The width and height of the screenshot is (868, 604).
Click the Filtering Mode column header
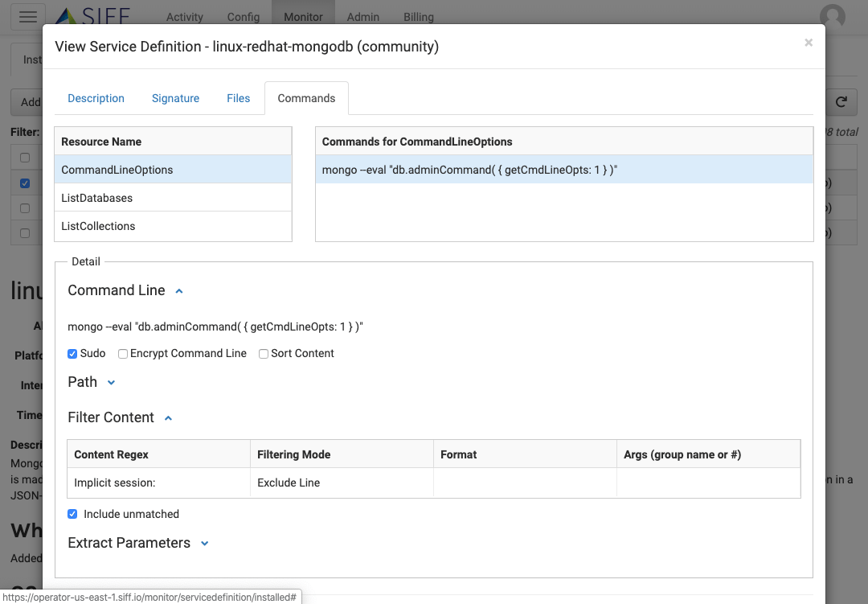pos(342,454)
